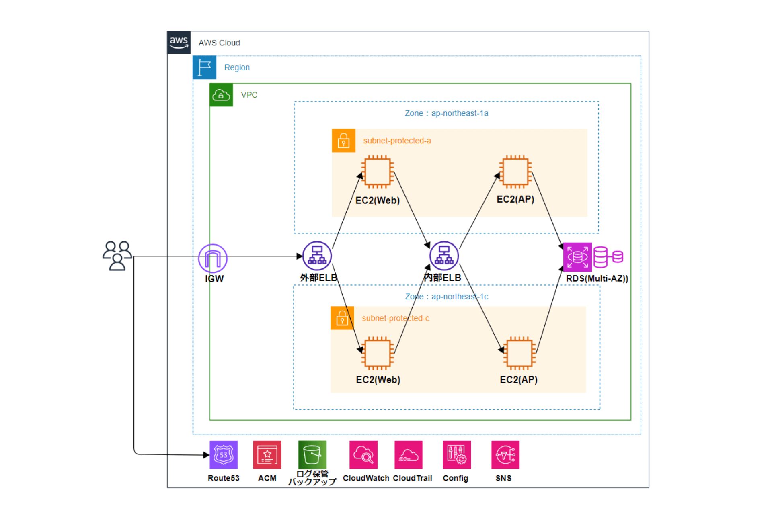Select the SNS icon
Screen dimensions: 772x532
(x=505, y=455)
